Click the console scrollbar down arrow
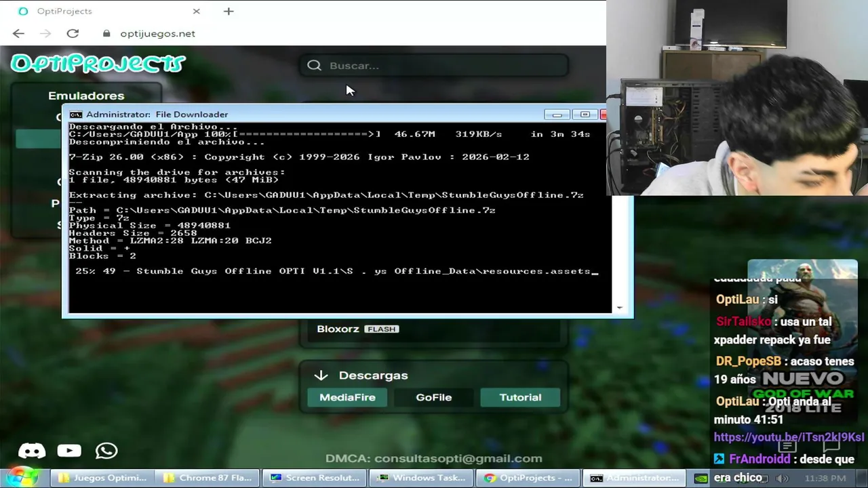This screenshot has width=868, height=488. [x=619, y=308]
